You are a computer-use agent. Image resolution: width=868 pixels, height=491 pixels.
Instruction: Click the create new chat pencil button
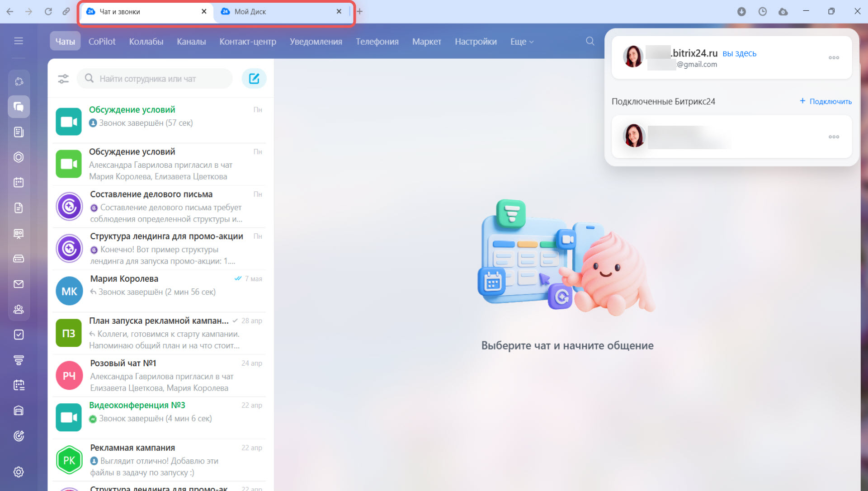[254, 79]
